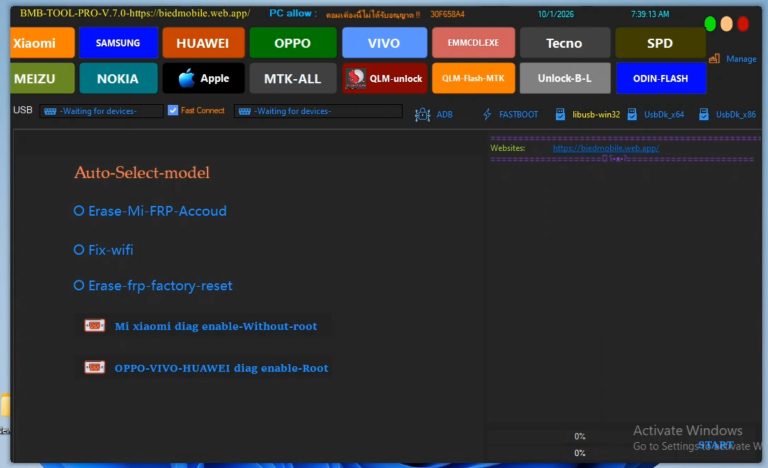Screen dimensions: 768x468
Task: Click the 10/1/2026 date text
Action: [x=556, y=14]
